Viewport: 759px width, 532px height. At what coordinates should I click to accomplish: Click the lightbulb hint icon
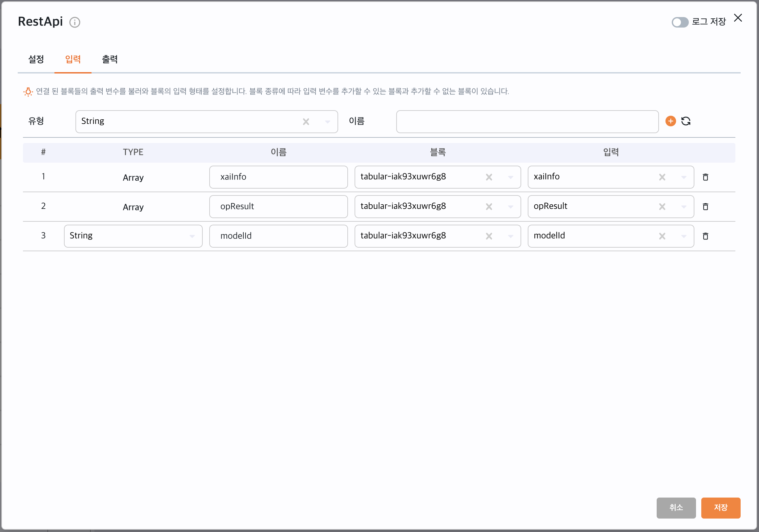[28, 92]
